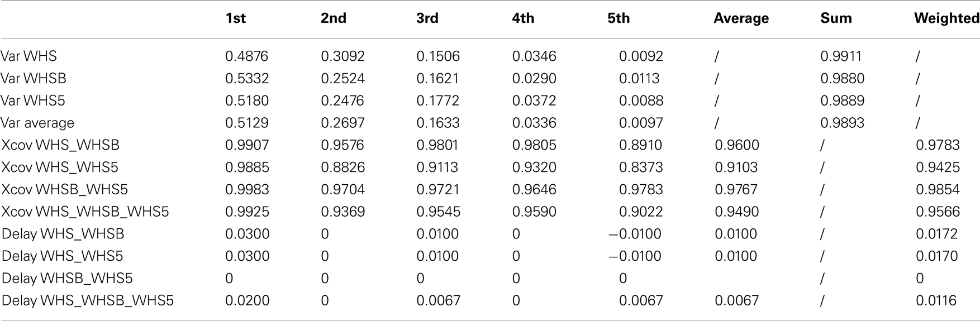Viewport: 980px width, 321px height.
Task: Select the Var WHS row label
Action: pyautogui.click(x=28, y=56)
